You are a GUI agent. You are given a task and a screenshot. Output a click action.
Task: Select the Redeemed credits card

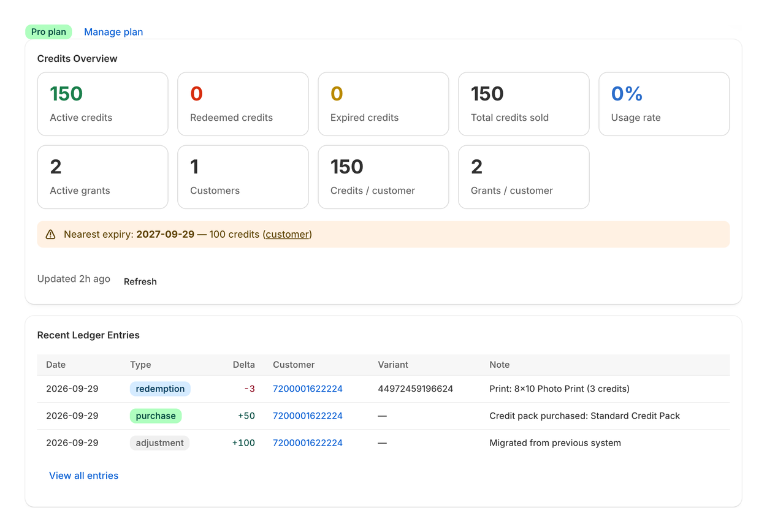(243, 104)
